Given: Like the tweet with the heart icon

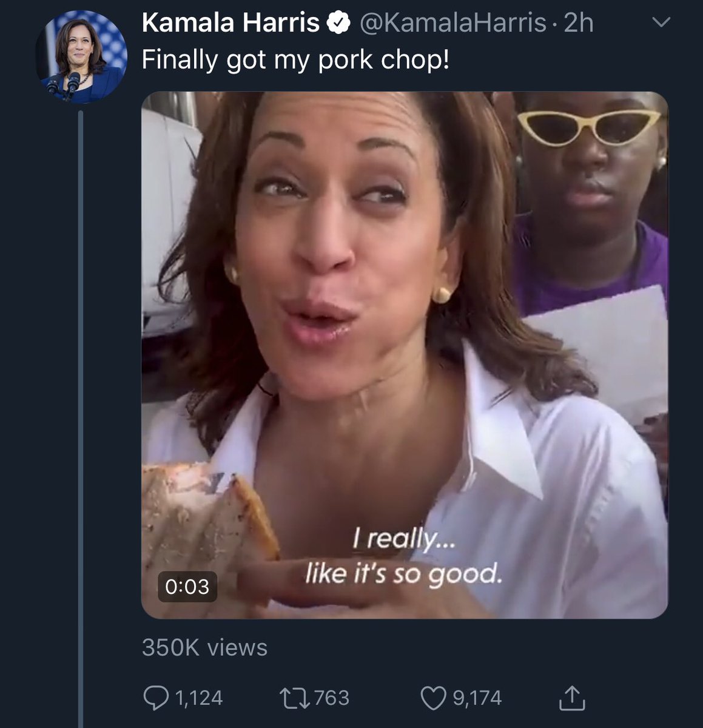Looking at the screenshot, I should [433, 698].
